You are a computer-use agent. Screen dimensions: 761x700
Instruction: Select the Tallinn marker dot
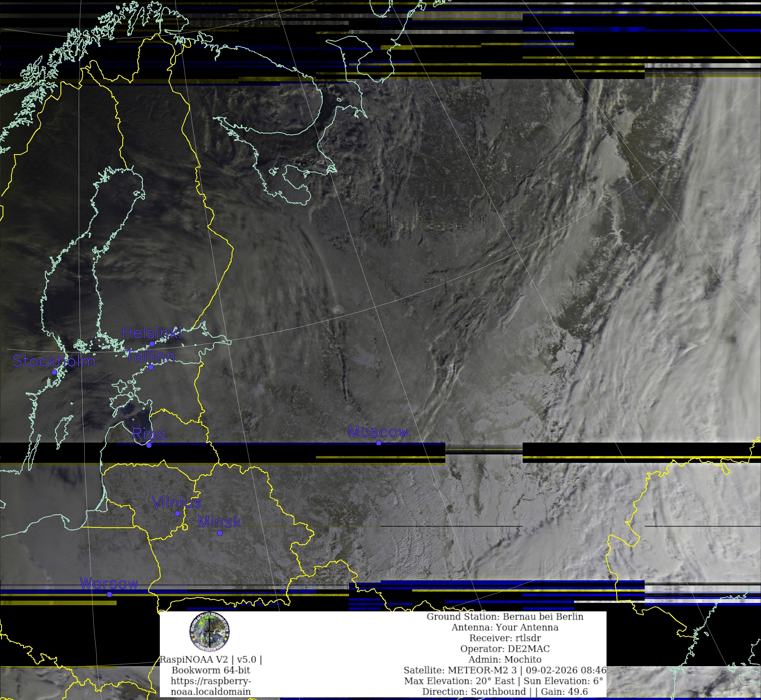(151, 368)
